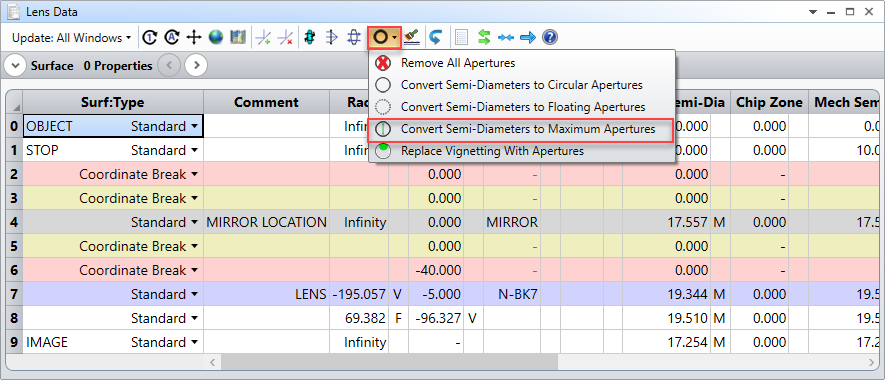Image resolution: width=885 pixels, height=380 pixels.
Task: Open surface 5 Coordinate Break type dropdown
Action: 195,246
